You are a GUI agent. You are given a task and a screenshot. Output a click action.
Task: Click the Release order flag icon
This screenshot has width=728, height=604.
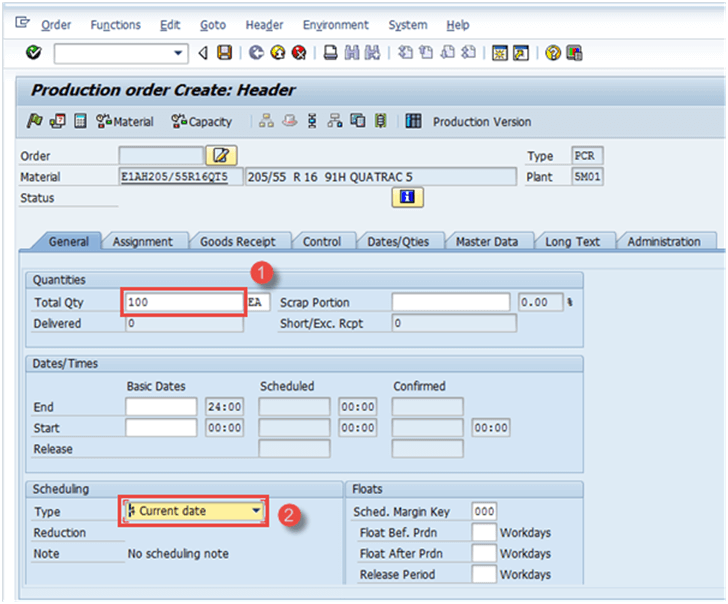point(35,121)
